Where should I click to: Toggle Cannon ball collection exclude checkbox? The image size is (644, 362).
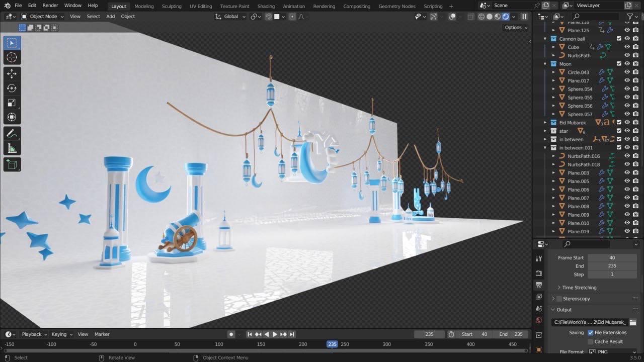pyautogui.click(x=619, y=39)
